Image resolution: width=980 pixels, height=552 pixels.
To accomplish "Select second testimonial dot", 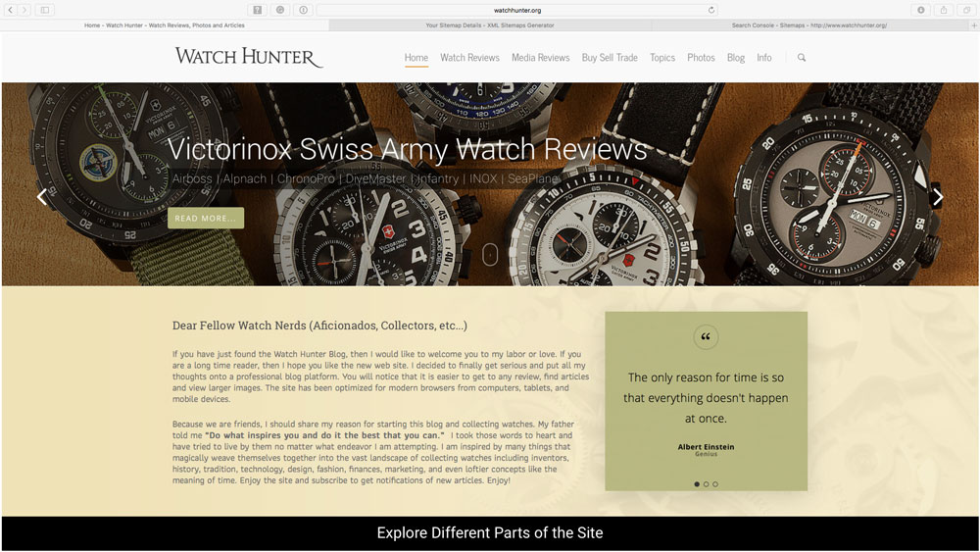I will click(x=707, y=484).
